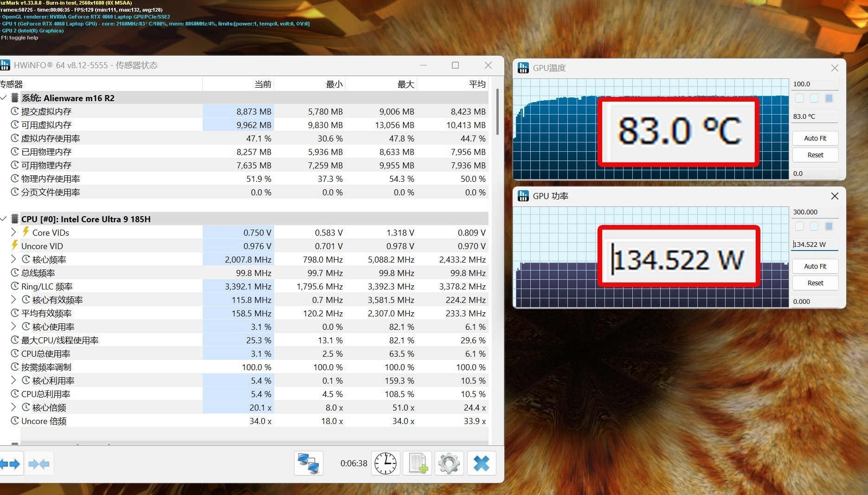Viewport: 868px width, 495px height.
Task: Click the GPU 功率 window graph icon
Action: click(x=523, y=196)
